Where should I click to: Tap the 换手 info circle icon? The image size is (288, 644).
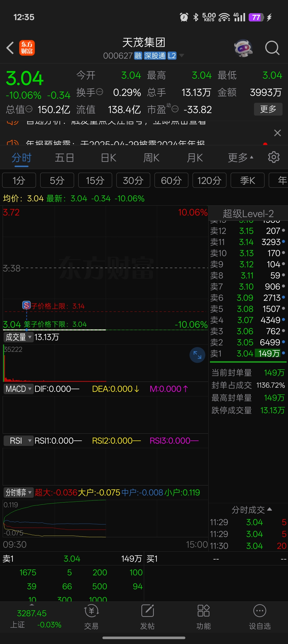click(x=99, y=92)
